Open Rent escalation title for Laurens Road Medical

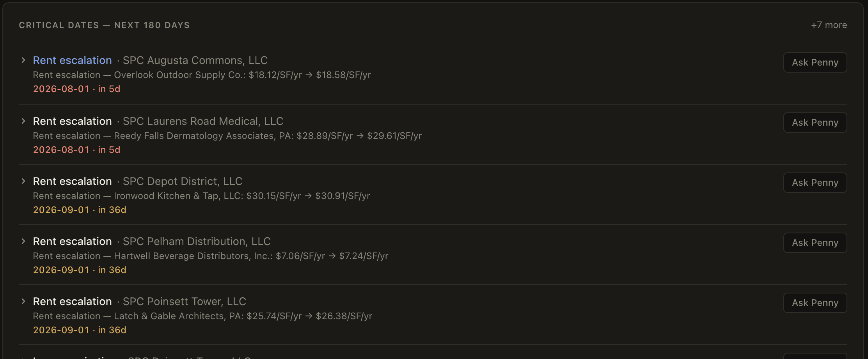73,121
